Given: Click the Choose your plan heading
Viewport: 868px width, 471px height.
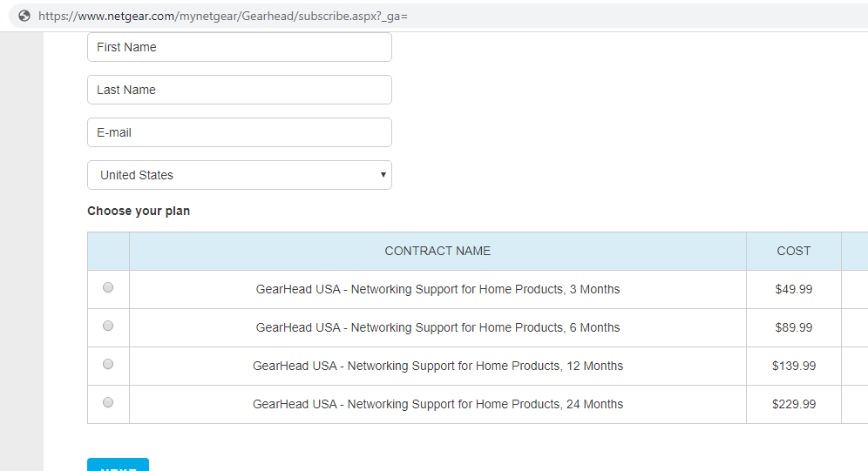Looking at the screenshot, I should [139, 212].
